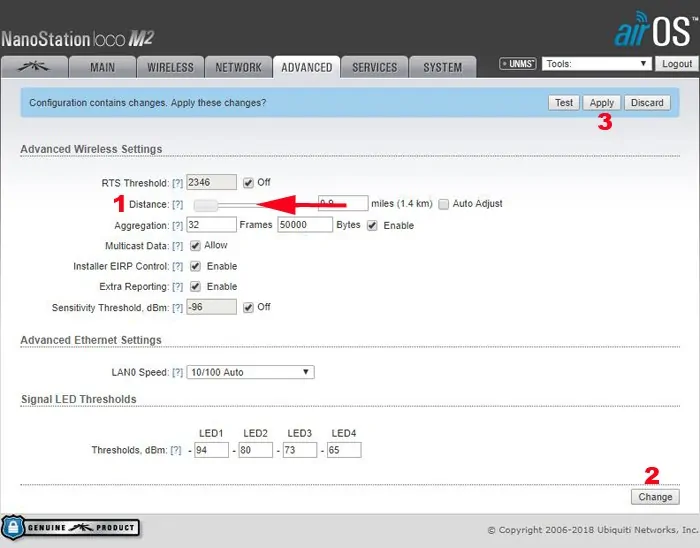Open help for Sensitivity Threshold
700x548 pixels.
(x=178, y=307)
